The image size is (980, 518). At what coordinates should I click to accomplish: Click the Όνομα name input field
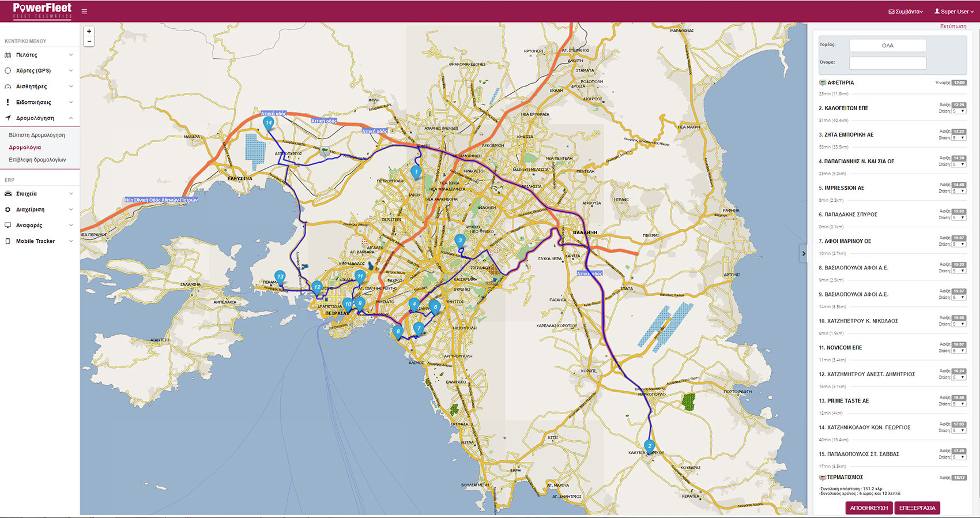tap(887, 63)
